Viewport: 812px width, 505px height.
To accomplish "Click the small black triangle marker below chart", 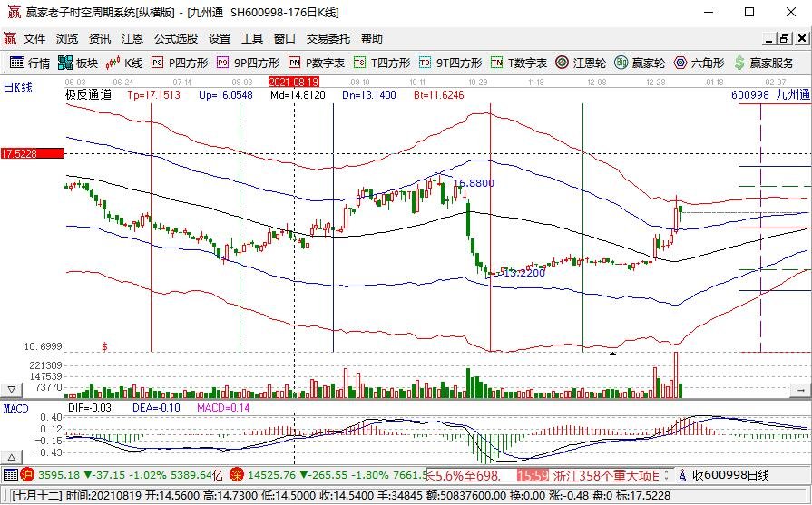I will point(612,354).
